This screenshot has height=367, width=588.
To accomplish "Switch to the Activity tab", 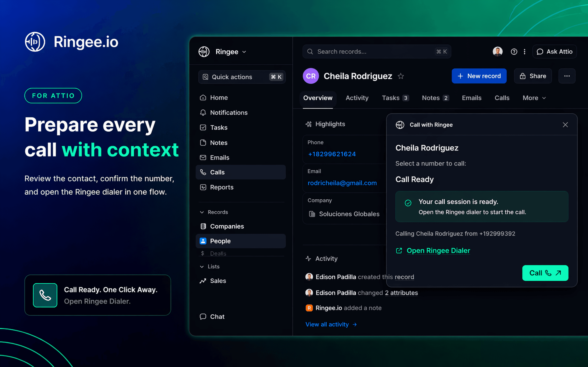I will (x=357, y=98).
